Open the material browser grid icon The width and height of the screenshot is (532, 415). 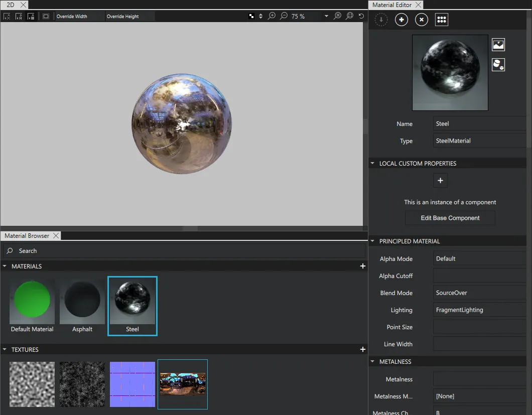point(442,20)
